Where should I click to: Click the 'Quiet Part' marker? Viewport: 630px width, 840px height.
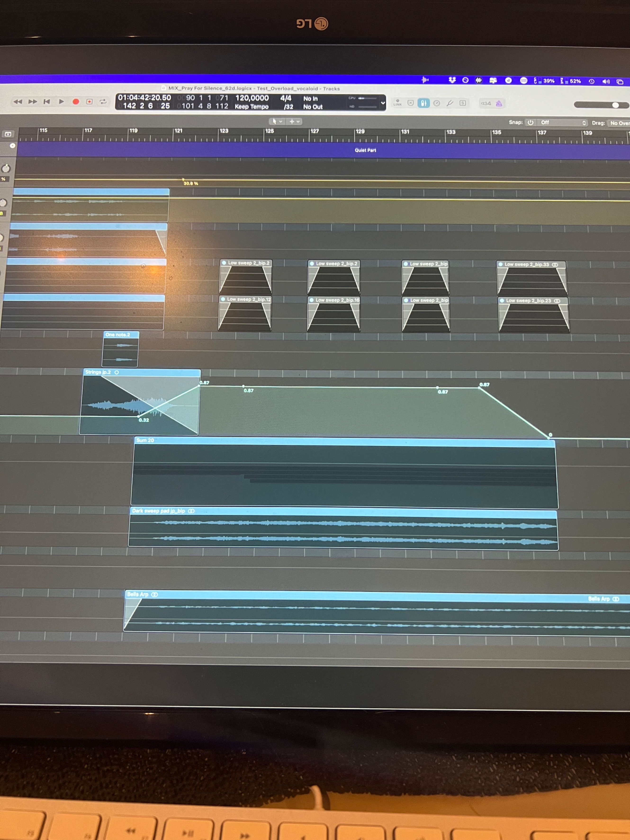click(x=365, y=150)
